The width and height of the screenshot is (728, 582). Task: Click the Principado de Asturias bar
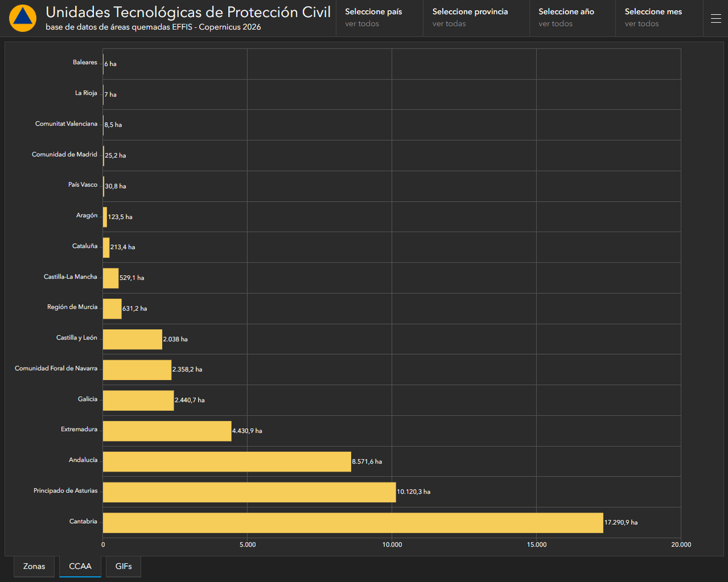[x=249, y=492]
